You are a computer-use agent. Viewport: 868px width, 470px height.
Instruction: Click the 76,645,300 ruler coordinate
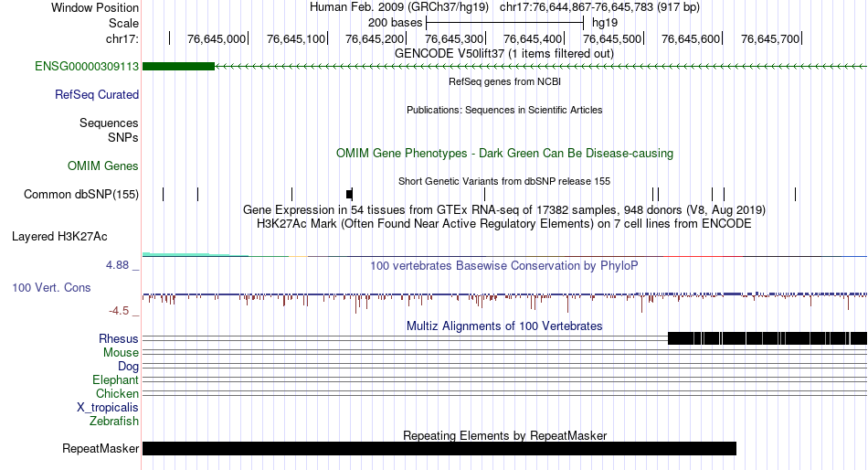pos(454,38)
